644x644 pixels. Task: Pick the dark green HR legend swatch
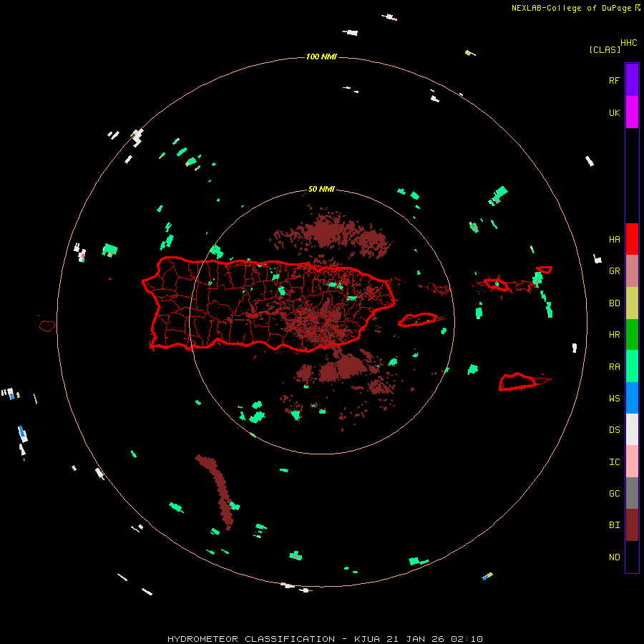[632, 335]
